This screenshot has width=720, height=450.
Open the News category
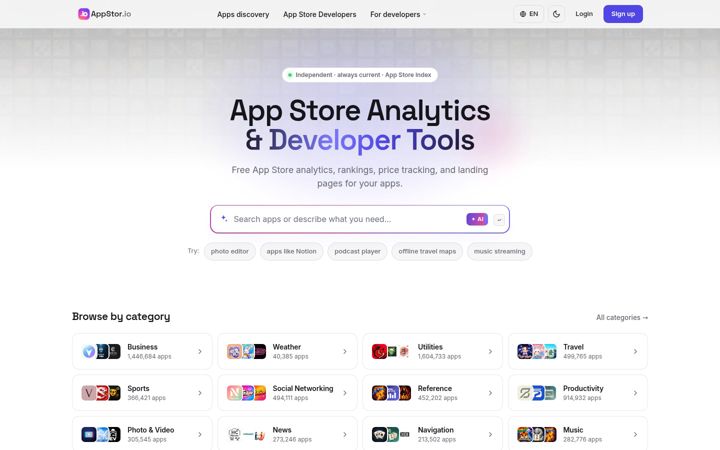[x=287, y=434]
